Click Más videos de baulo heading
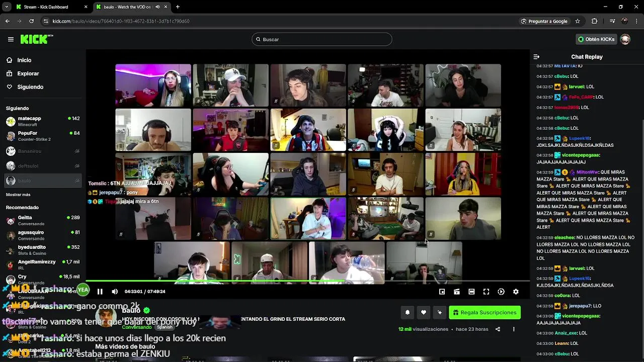 click(125, 346)
